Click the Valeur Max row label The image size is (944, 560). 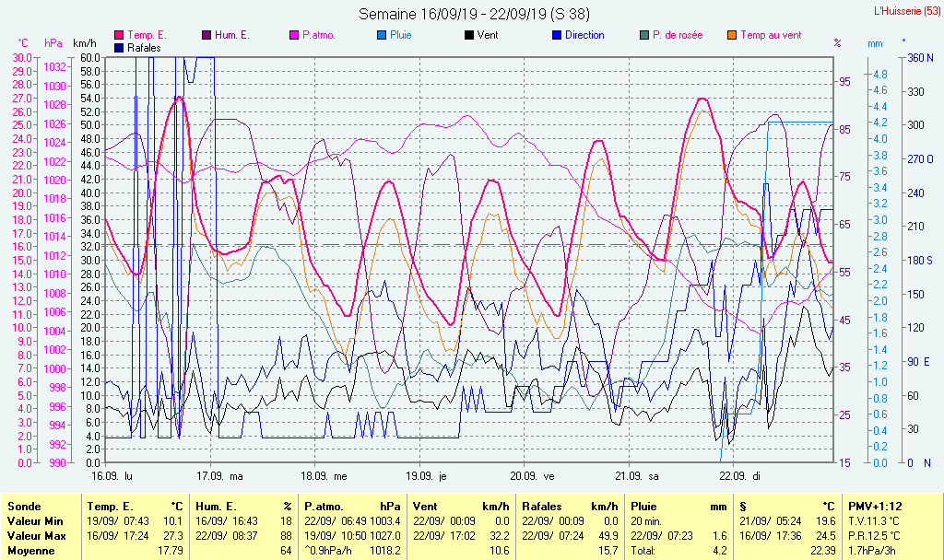(x=36, y=536)
